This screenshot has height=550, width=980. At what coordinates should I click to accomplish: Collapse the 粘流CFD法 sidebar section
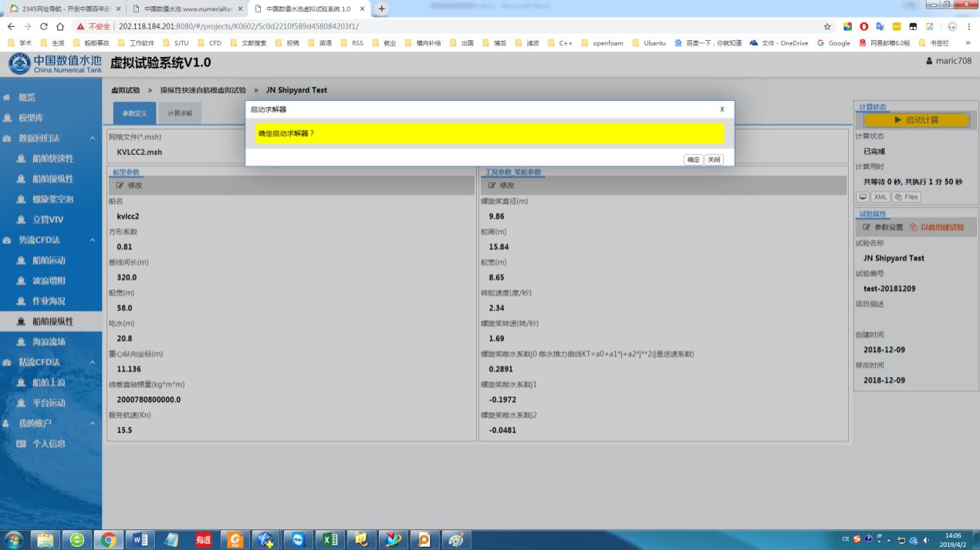tap(92, 362)
